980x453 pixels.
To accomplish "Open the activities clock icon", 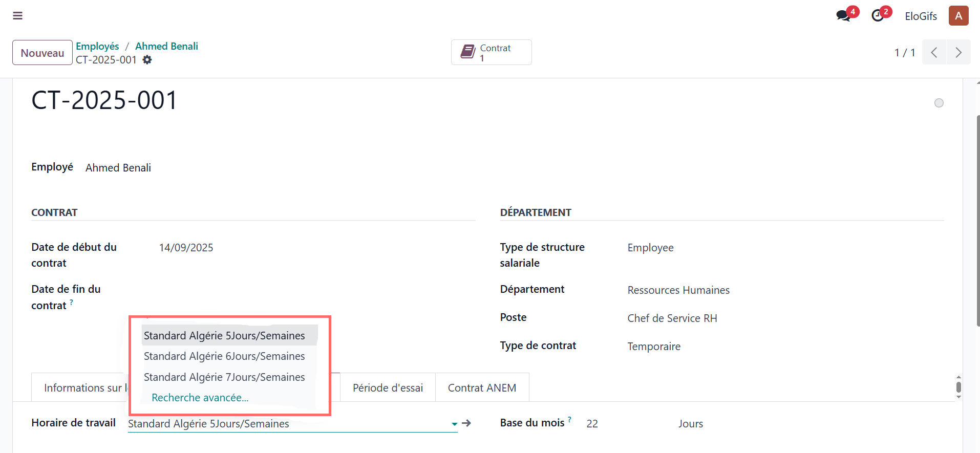I will (878, 16).
